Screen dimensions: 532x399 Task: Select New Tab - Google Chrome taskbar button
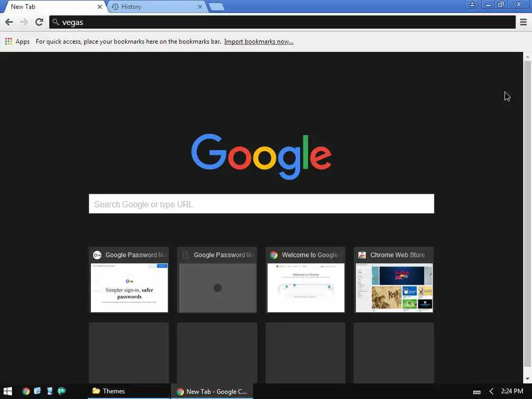click(212, 391)
